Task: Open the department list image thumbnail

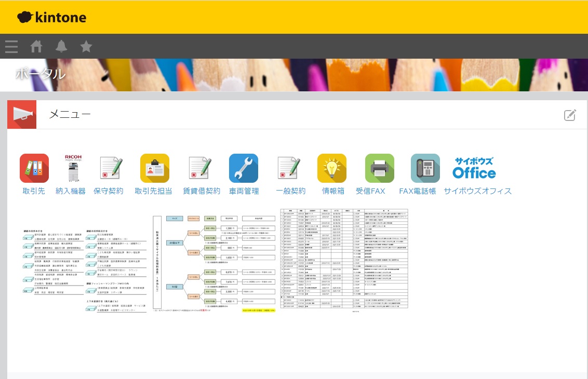Action: [83, 270]
